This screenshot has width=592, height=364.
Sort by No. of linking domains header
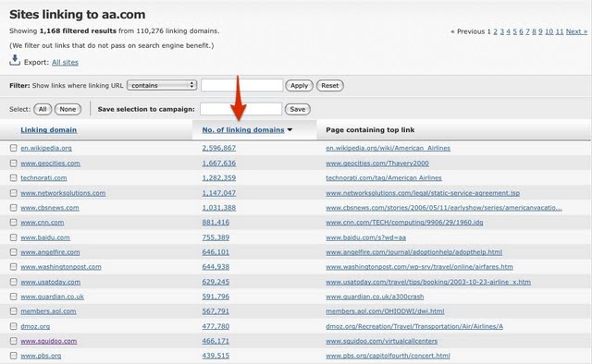pos(243,129)
